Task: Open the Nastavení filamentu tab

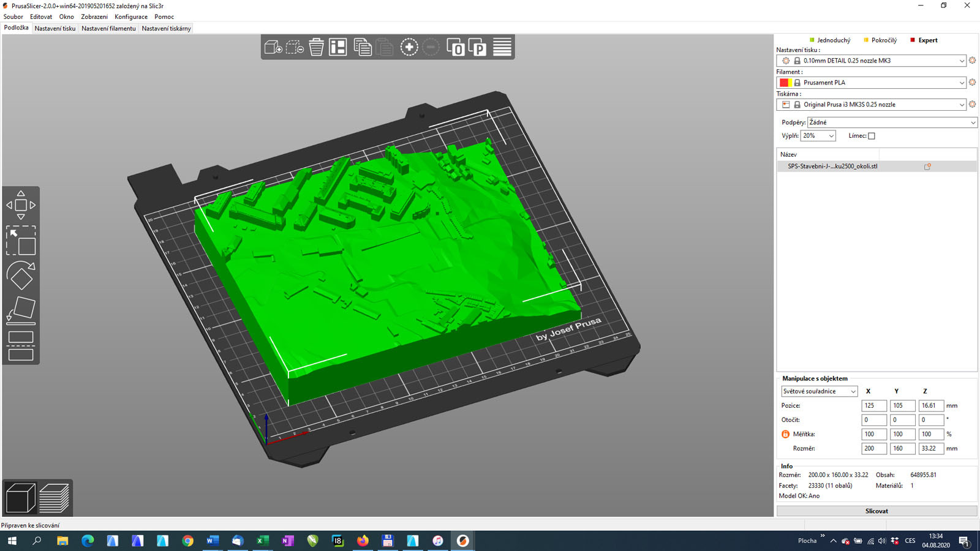Action: pos(108,28)
